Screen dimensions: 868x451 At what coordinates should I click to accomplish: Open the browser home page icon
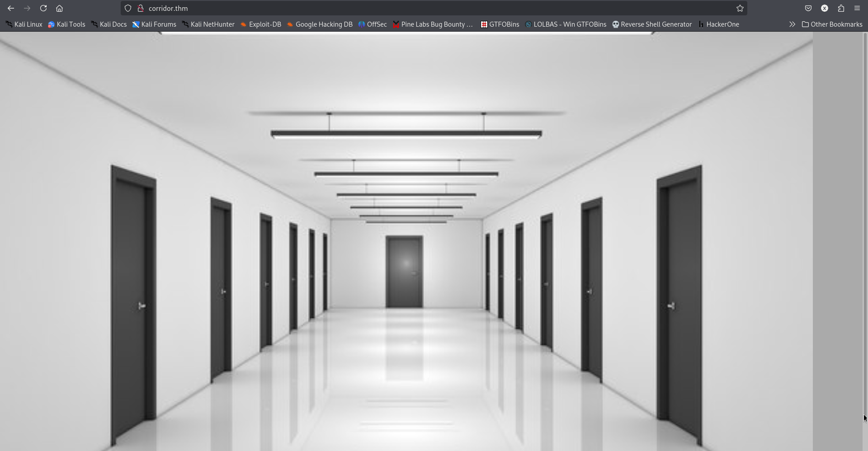click(59, 8)
